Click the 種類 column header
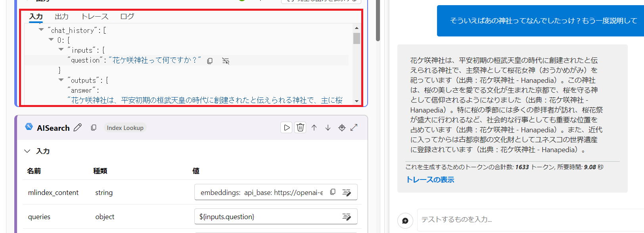This screenshot has height=233, width=644. [x=100, y=171]
